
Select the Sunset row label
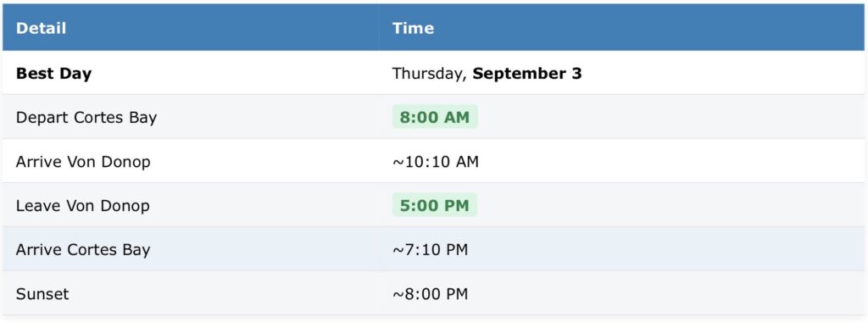point(42,294)
